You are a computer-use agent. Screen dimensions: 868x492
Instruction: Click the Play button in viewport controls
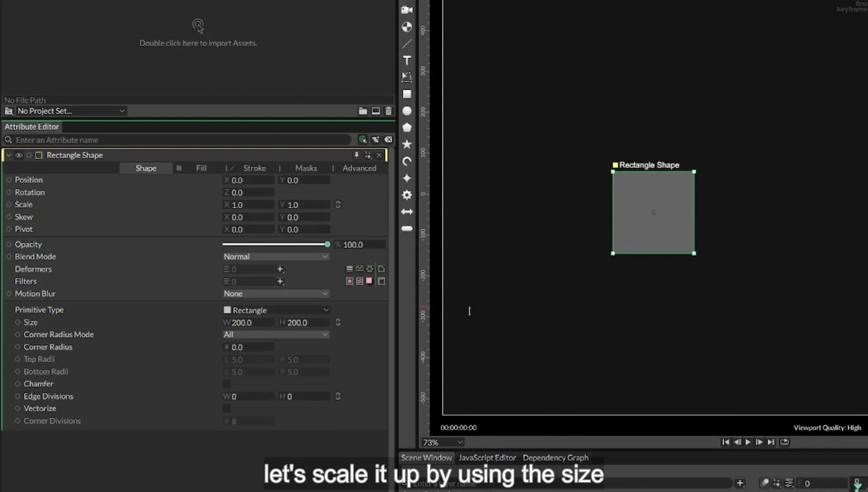point(748,442)
